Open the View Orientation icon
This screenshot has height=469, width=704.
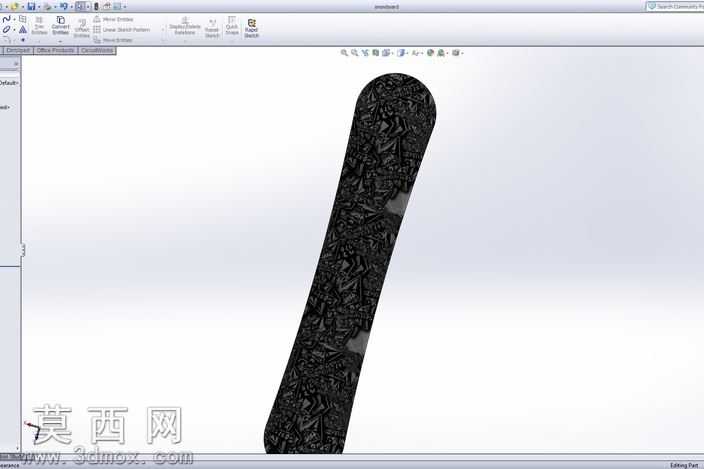[x=386, y=53]
